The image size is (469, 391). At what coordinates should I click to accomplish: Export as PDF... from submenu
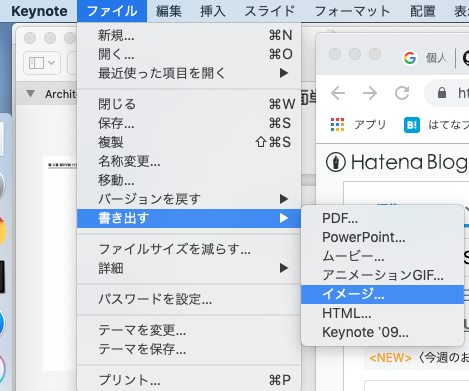[x=382, y=218]
